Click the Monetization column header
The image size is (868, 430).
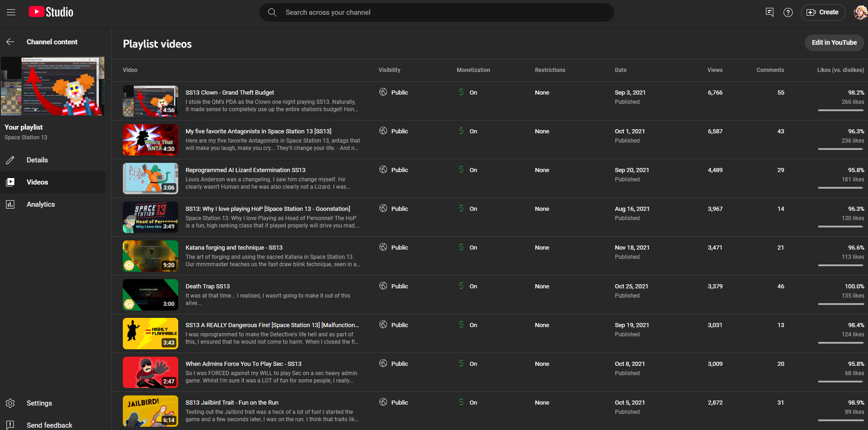473,70
